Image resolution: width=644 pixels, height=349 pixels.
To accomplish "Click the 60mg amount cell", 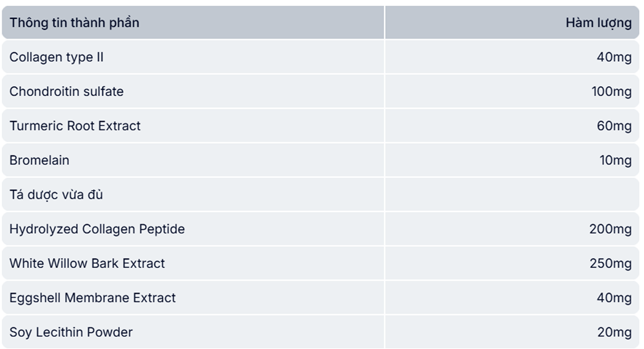I will pyautogui.click(x=614, y=126).
